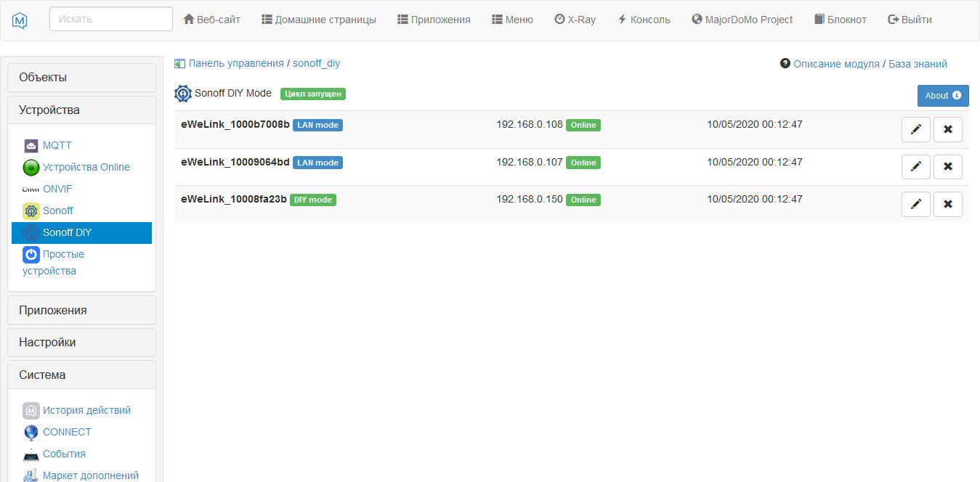Click IP address 192.168.0.108

pyautogui.click(x=530, y=124)
